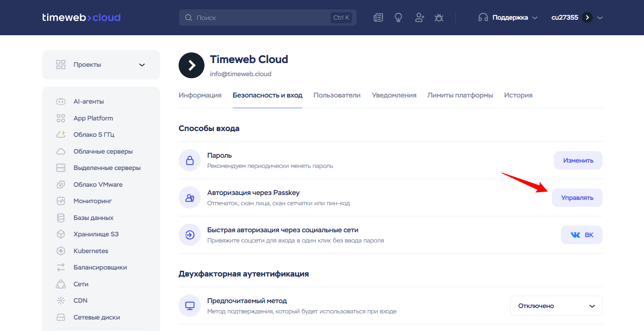This screenshot has width=644, height=331.
Task: Open Хранилище S3 link
Action: (x=96, y=234)
